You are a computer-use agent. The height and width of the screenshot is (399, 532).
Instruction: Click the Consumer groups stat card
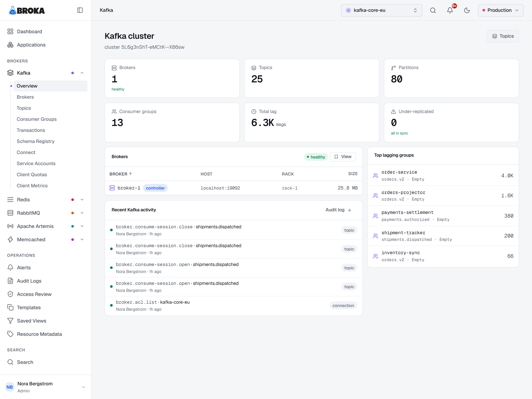click(x=172, y=122)
